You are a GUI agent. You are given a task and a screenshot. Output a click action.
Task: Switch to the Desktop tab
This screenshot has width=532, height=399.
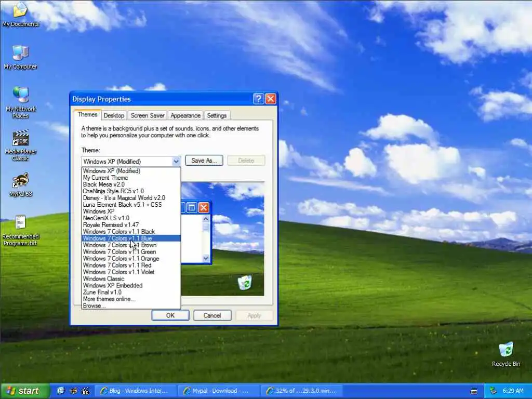coord(114,116)
